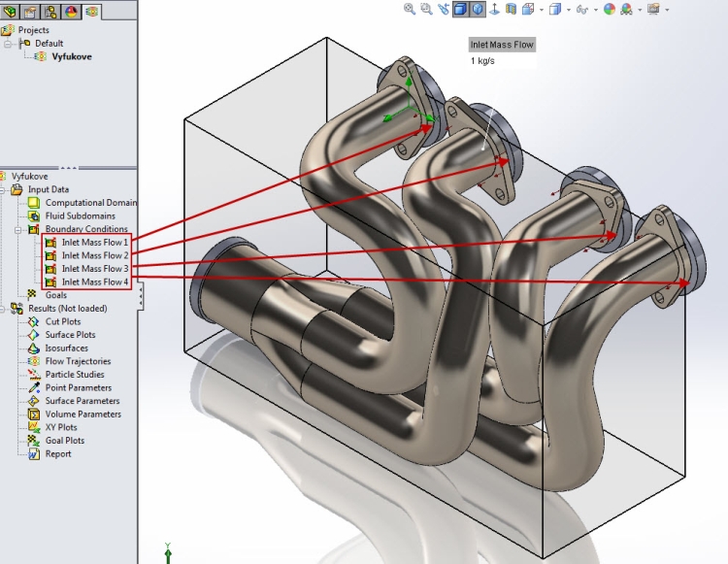
Task: Select Computational Domain in the tree
Action: tap(91, 203)
